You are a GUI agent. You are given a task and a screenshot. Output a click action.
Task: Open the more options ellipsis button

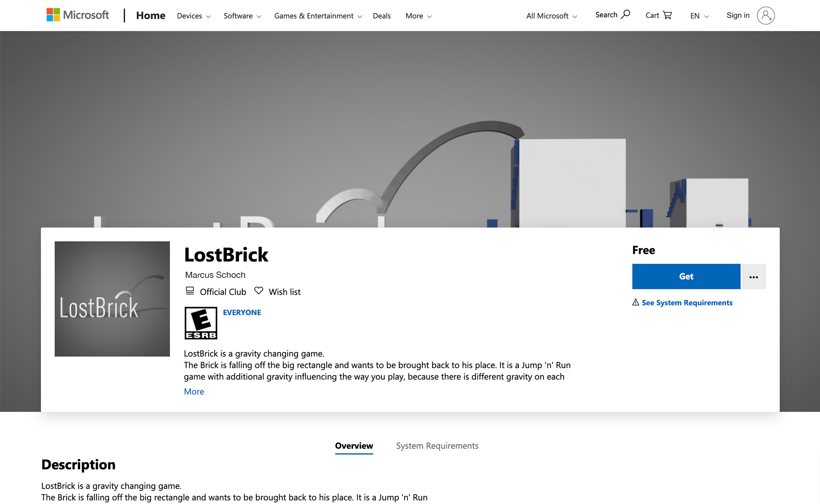753,277
